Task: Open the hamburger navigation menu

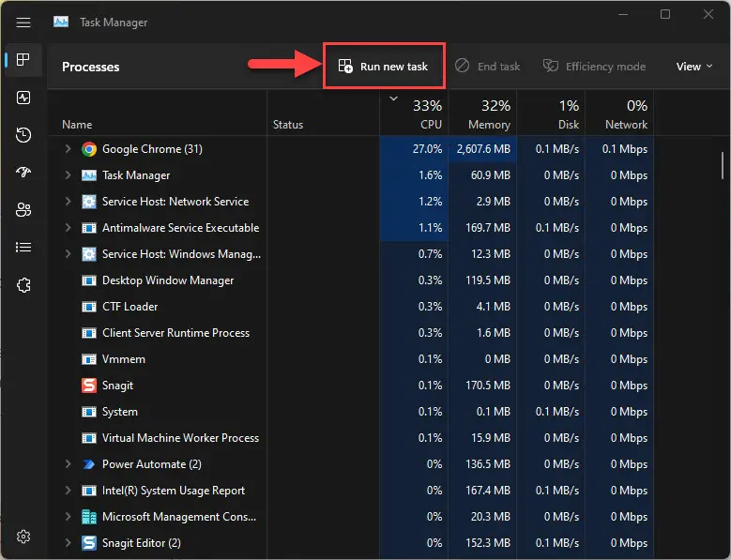Action: tap(23, 23)
